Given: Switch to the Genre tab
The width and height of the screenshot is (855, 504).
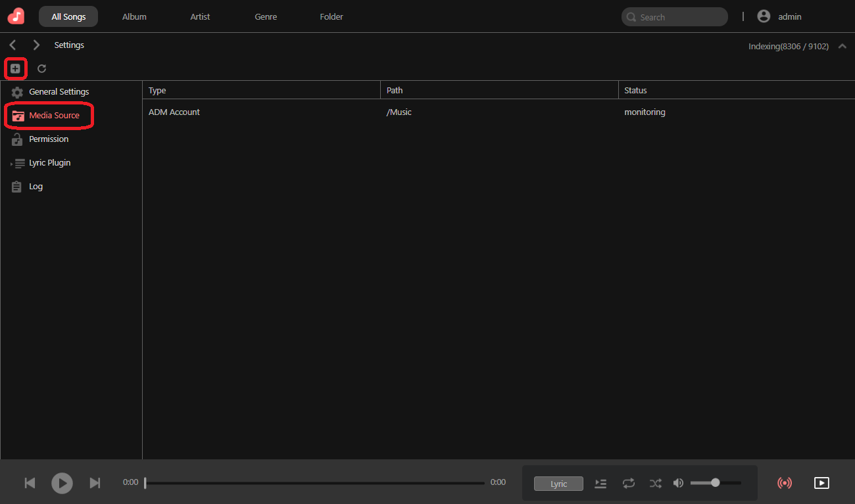Looking at the screenshot, I should click(x=266, y=17).
